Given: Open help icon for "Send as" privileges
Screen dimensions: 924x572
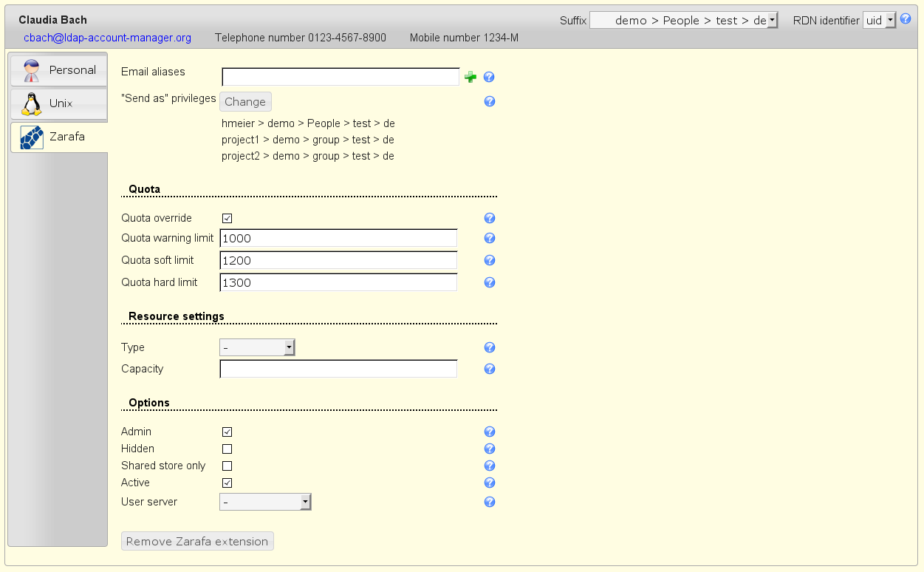Looking at the screenshot, I should (x=489, y=101).
